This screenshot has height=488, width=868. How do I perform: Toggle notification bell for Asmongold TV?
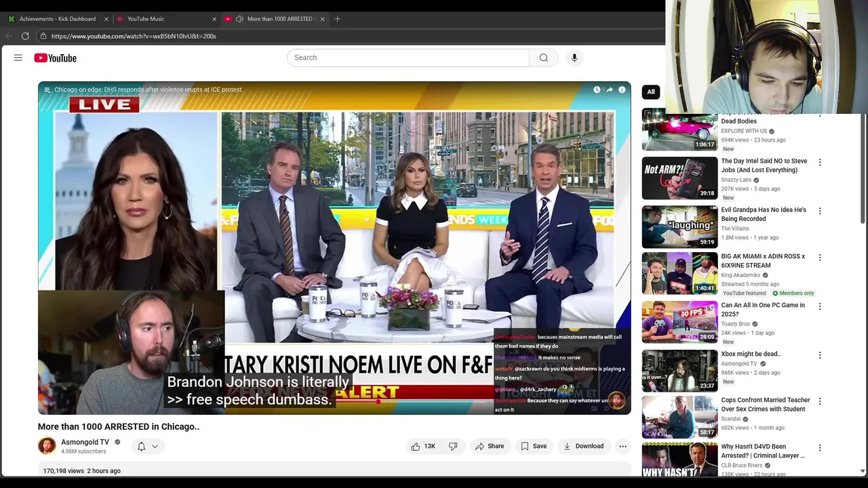tap(141, 446)
